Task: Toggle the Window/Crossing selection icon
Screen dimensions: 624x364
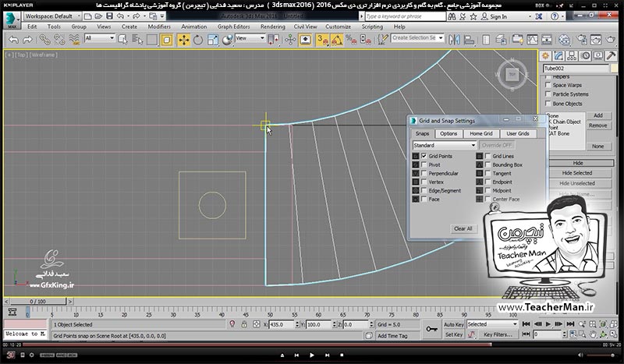Action: coord(167,40)
